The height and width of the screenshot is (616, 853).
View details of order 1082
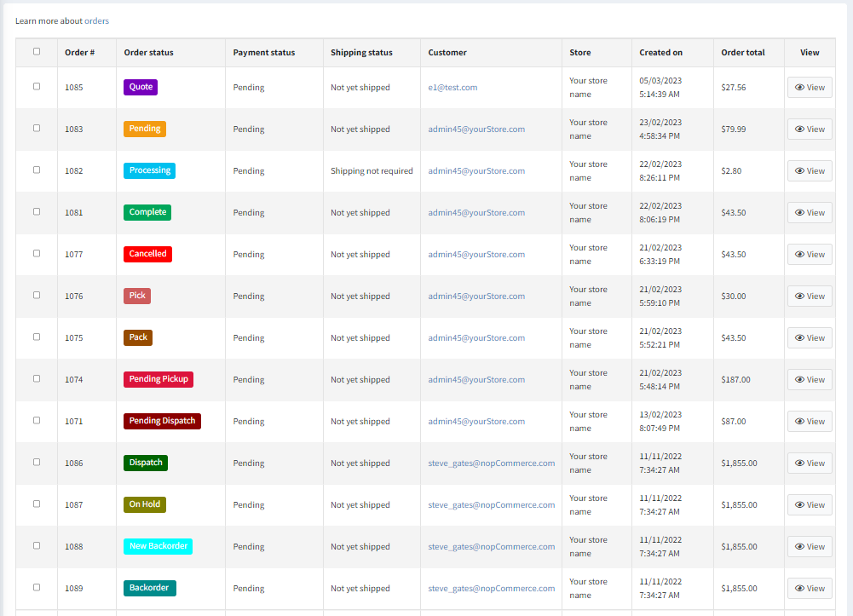pyautogui.click(x=810, y=171)
